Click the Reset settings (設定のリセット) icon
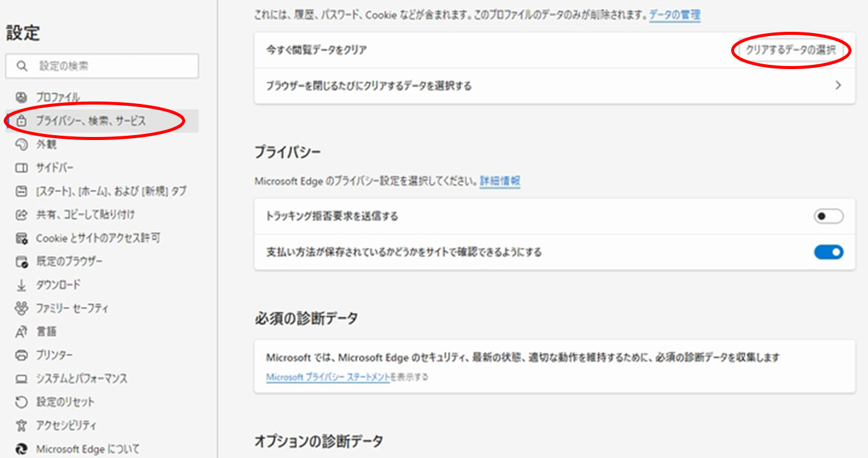868x458 pixels. (21, 402)
